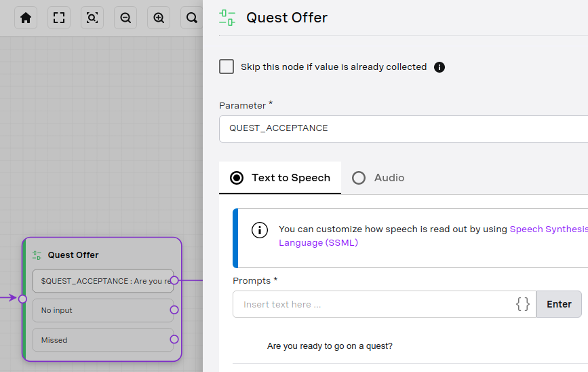Screen dimensions: 588x372
Task: Open info tooltip beside Skip this node
Action: click(x=439, y=67)
